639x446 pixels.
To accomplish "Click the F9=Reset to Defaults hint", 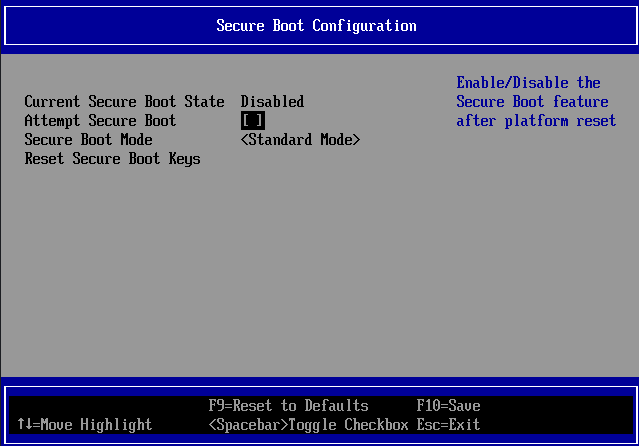I will tap(289, 406).
